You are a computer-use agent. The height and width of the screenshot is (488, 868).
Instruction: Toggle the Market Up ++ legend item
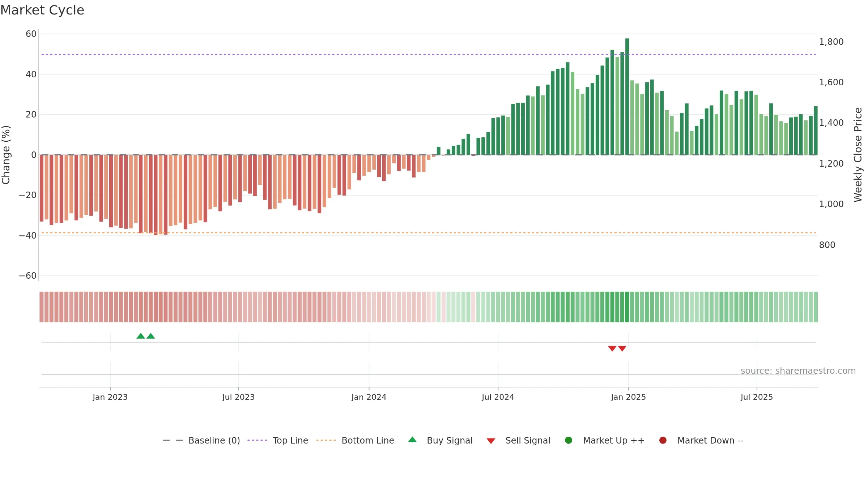(605, 440)
